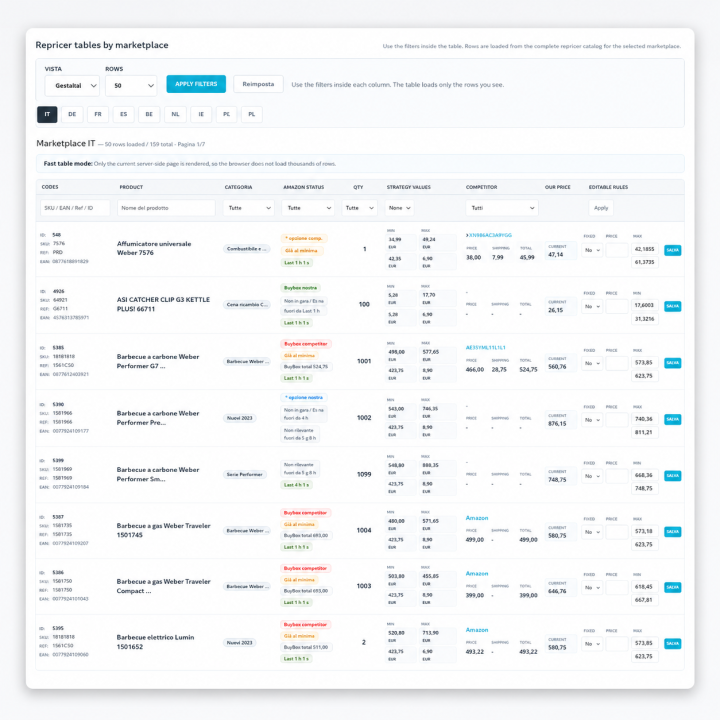This screenshot has width=720, height=720.
Task: Expand the Categoria filter dropdown
Action: tap(248, 208)
